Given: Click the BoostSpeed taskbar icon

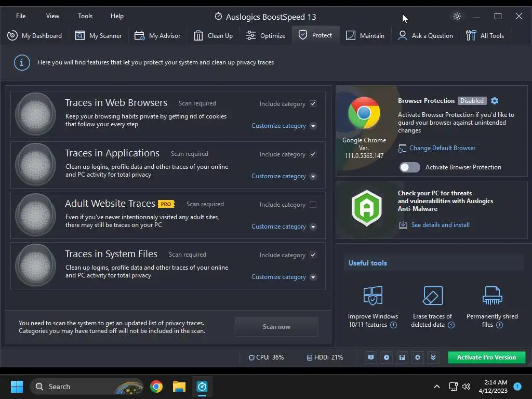Looking at the screenshot, I should (x=202, y=387).
